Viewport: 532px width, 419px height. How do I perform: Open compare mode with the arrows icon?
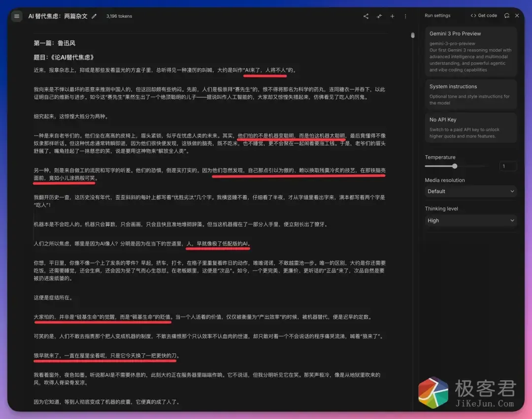[x=379, y=16]
